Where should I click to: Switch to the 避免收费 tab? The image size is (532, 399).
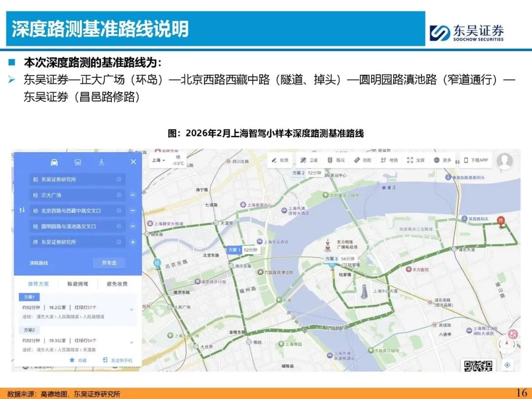pyautogui.click(x=117, y=284)
